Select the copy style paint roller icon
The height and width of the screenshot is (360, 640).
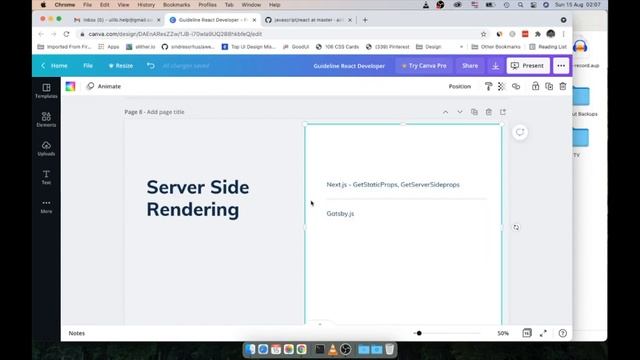coord(488,86)
